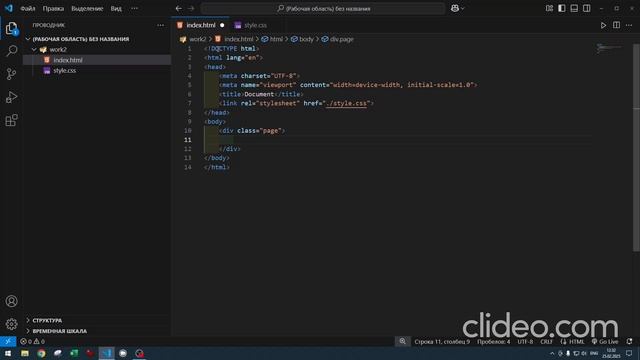Click the zoom magnifier in status bar

[402, 341]
